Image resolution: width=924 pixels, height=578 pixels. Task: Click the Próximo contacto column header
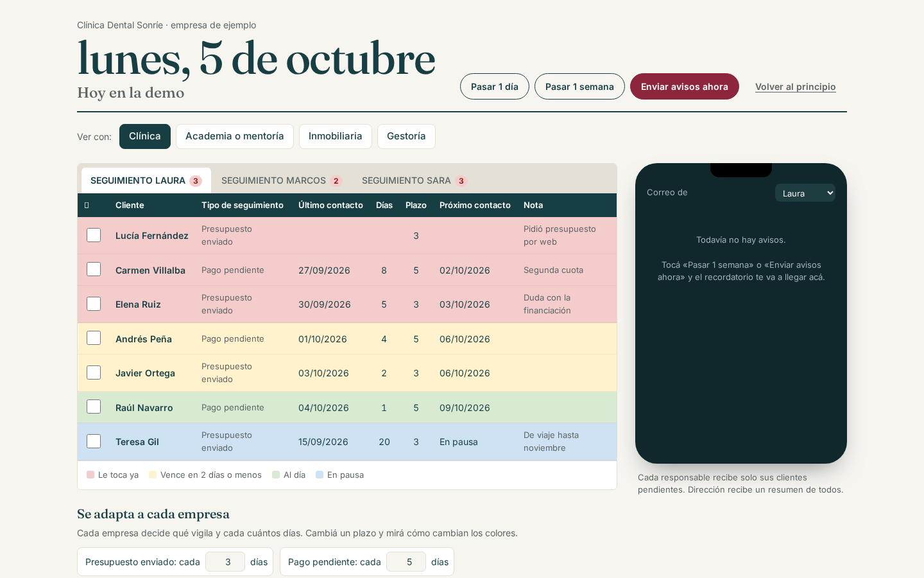tap(475, 205)
